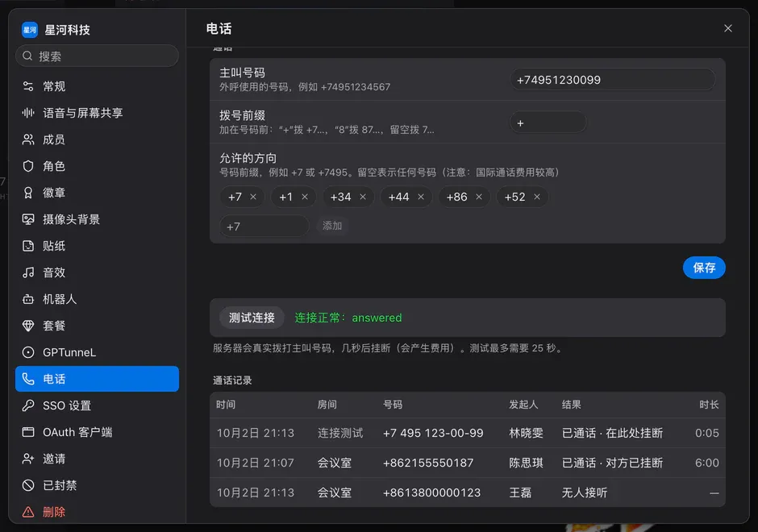
Task: Go to 成员 section
Action: coord(97,139)
